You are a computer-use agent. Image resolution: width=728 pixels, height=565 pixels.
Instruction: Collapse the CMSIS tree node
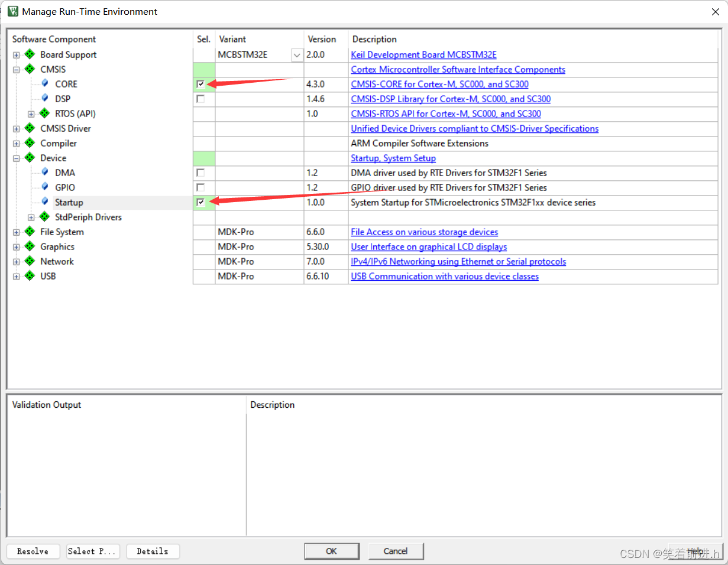[x=17, y=70]
